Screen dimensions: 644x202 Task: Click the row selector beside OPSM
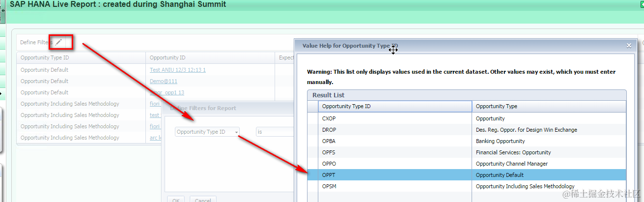coord(313,186)
